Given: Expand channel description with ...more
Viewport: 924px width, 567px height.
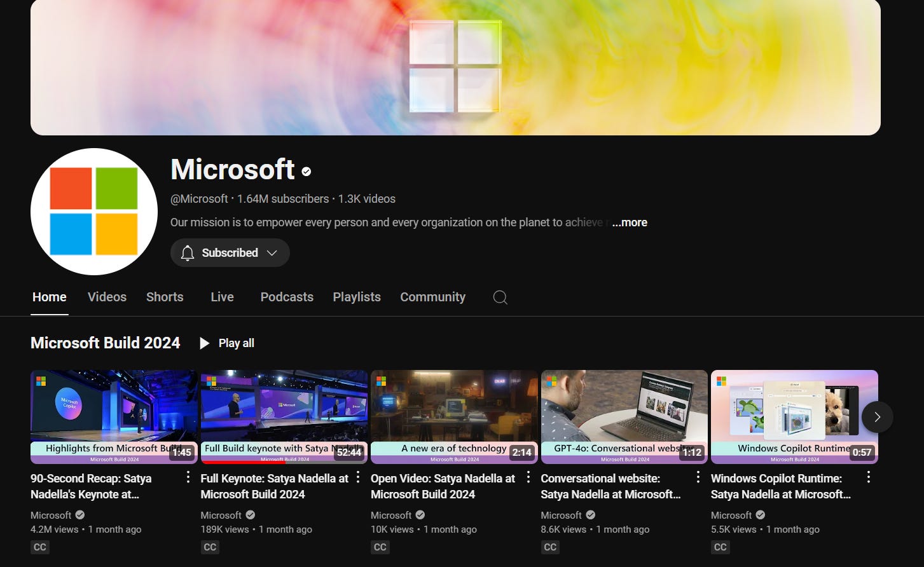Looking at the screenshot, I should point(630,222).
